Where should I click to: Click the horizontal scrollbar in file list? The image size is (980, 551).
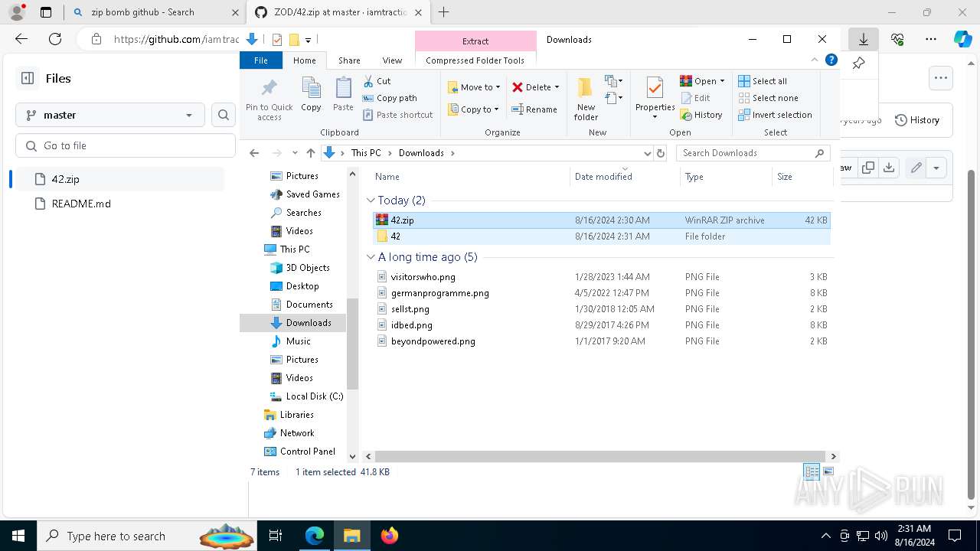coord(599,456)
